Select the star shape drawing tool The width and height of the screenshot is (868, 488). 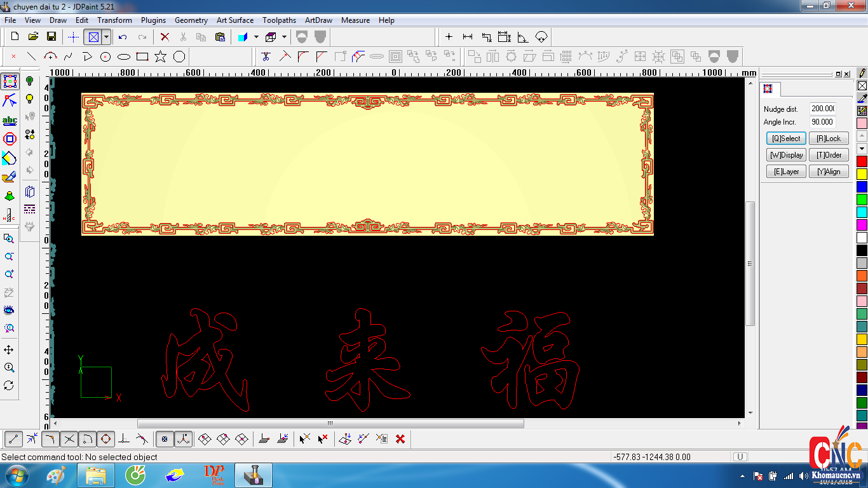point(161,57)
